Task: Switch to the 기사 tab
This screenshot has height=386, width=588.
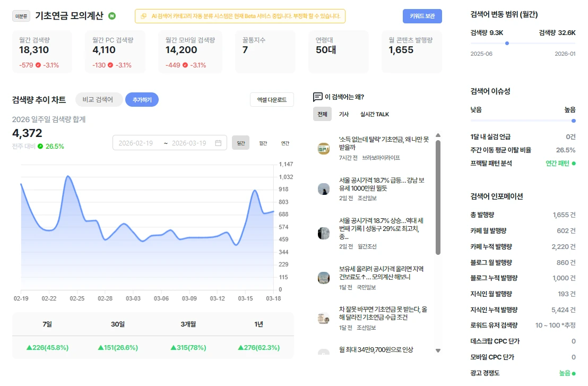Action: pos(344,114)
